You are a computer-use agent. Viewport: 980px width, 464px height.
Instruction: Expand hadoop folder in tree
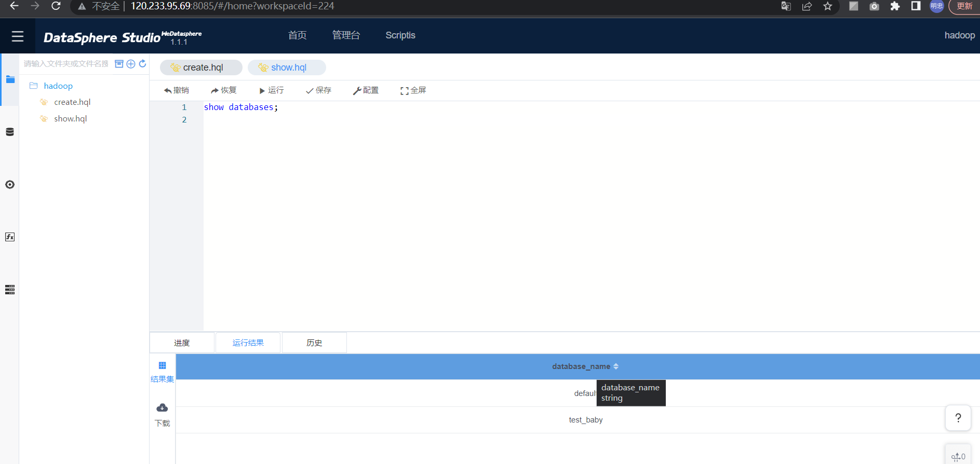click(58, 86)
